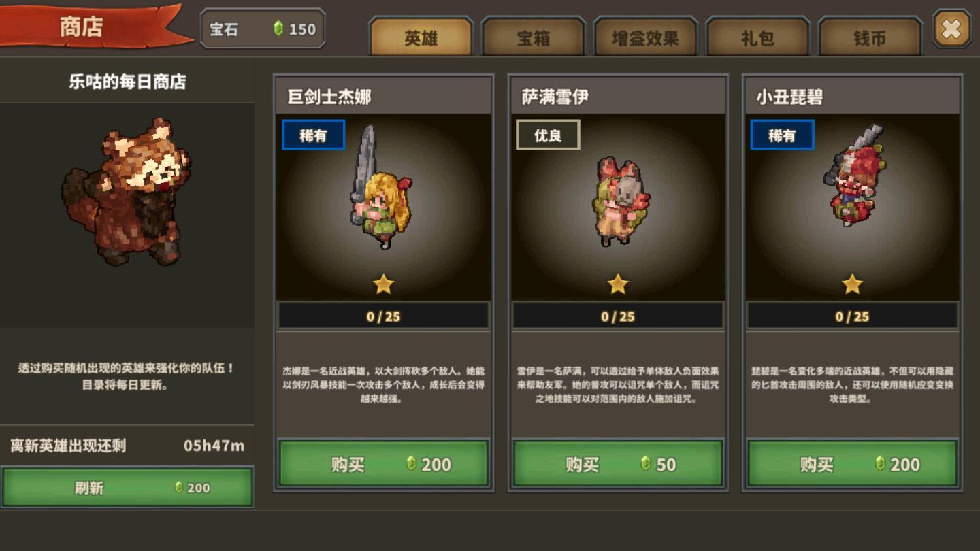Tap the 巨剑士杰娜 hero sprite
Screen dimensions: 980x551
(x=380, y=187)
